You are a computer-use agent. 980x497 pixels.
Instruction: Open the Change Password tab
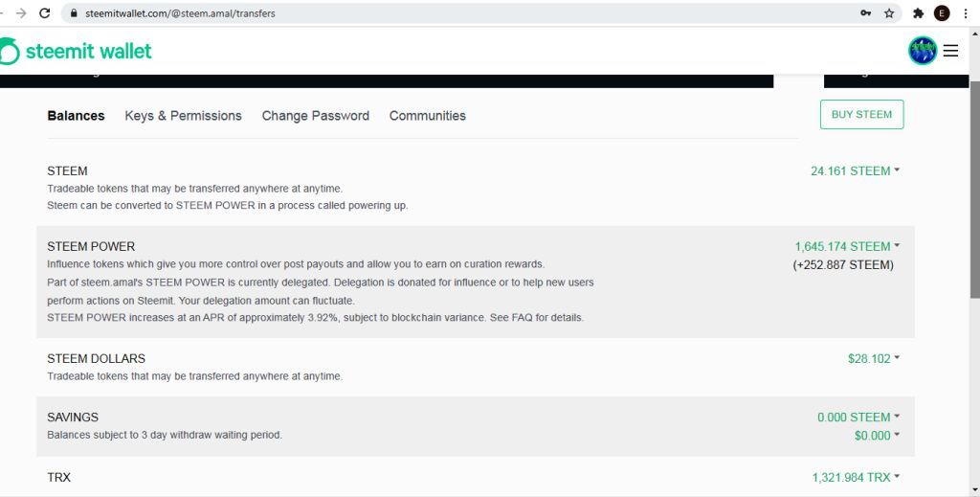(316, 116)
